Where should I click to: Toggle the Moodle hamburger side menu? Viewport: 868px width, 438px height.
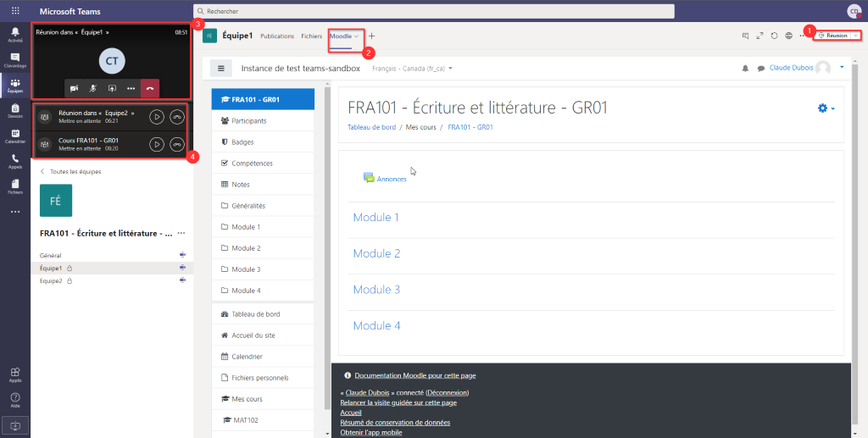point(221,69)
